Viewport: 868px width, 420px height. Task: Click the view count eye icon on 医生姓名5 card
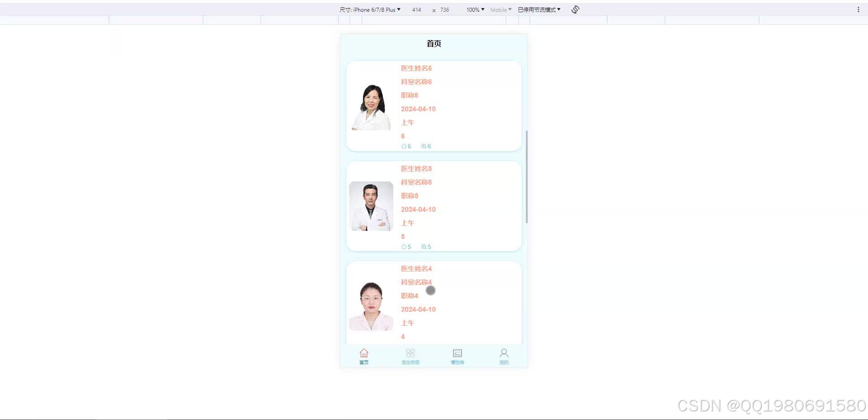423,247
